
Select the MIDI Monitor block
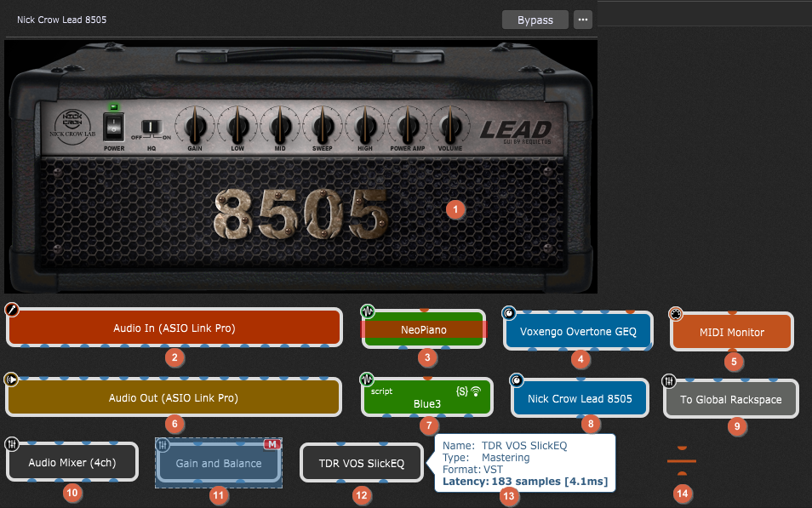tap(732, 332)
